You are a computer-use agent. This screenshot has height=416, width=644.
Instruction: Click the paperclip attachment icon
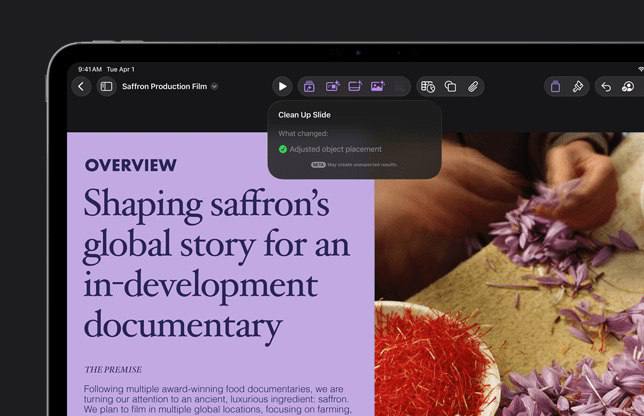tap(473, 87)
